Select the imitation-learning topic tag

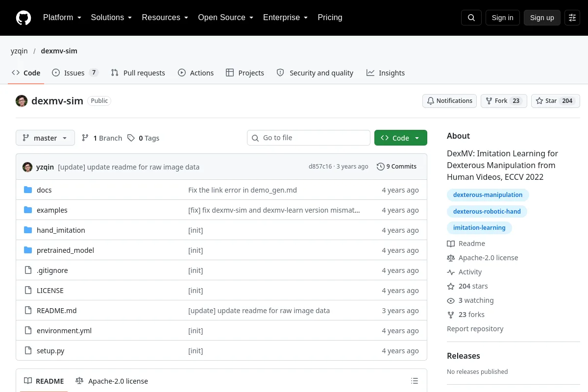coord(479,228)
